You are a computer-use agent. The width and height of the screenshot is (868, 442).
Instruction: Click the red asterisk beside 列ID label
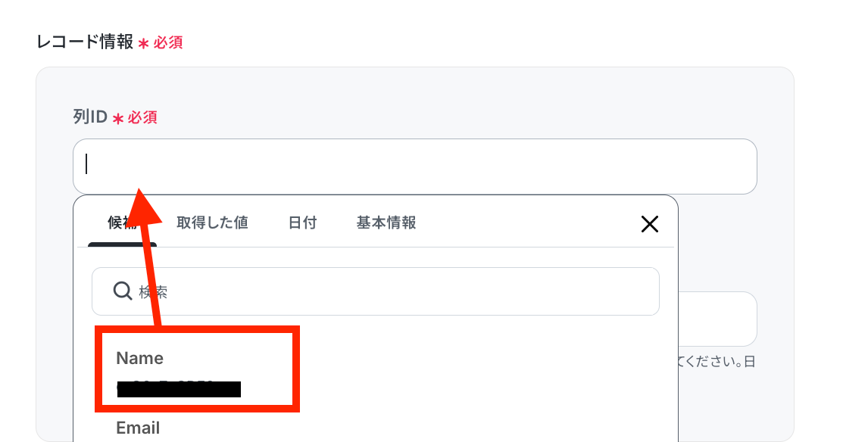point(118,118)
